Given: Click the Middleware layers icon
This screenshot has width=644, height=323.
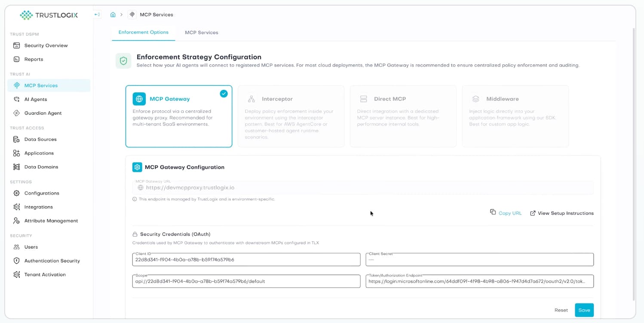Looking at the screenshot, I should tap(476, 99).
